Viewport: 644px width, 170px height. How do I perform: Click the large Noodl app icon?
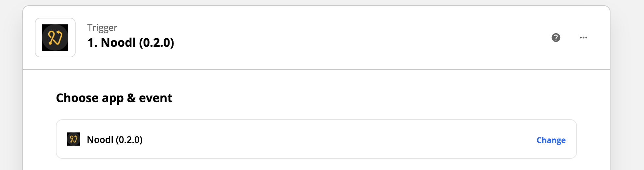click(x=55, y=38)
